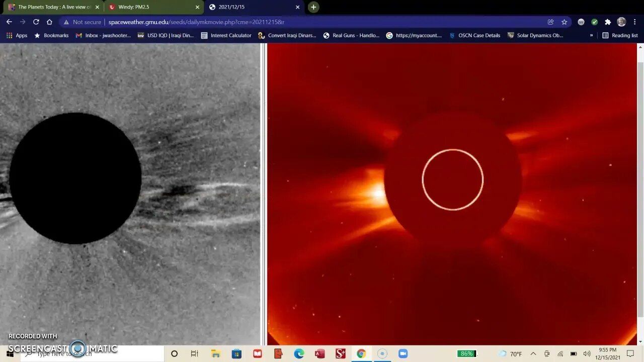
Task: Open Interest Calculator bookmark
Action: tap(226, 36)
